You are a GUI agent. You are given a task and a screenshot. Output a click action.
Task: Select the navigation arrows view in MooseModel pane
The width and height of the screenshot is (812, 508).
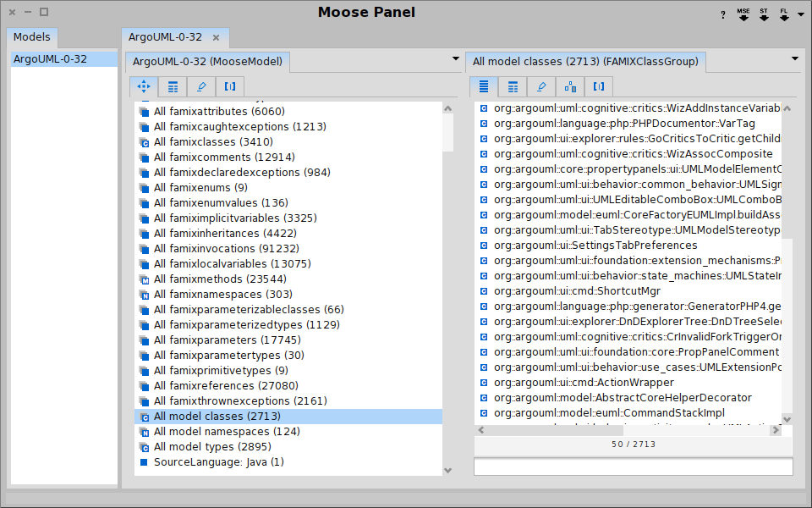144,86
